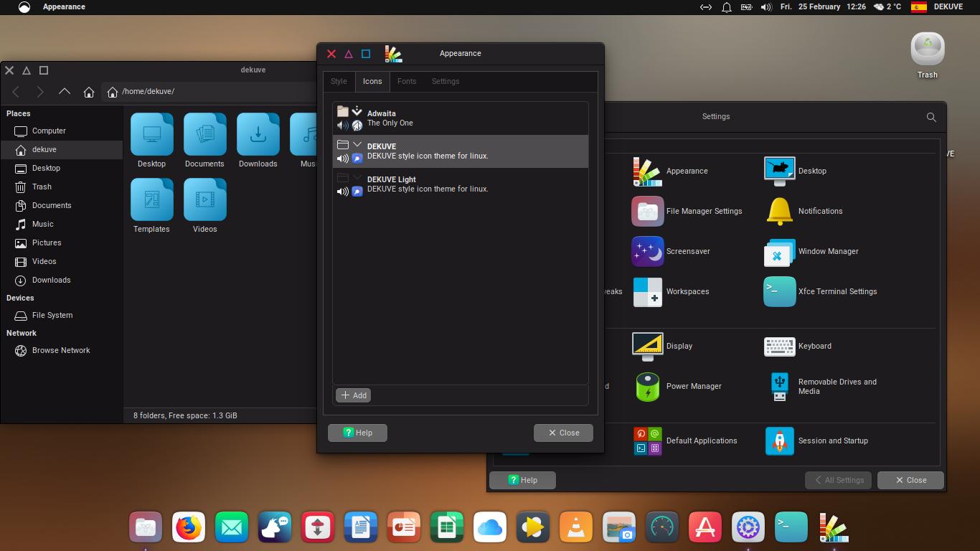This screenshot has width=980, height=551.
Task: Click Close in the Appearance dialog
Action: [x=563, y=433]
